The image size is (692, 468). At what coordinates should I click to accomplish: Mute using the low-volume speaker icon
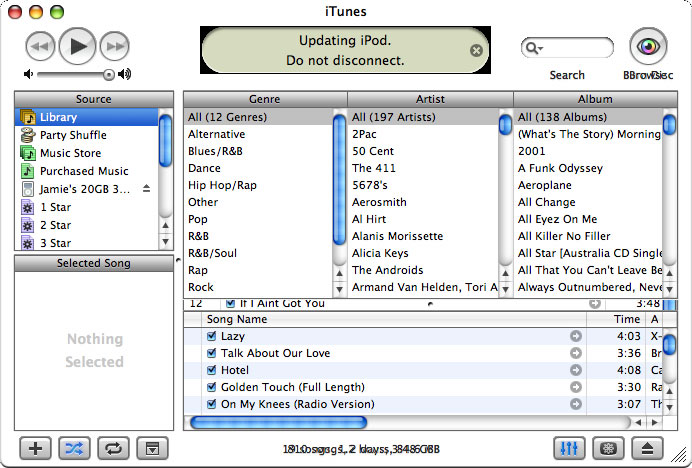(28, 74)
